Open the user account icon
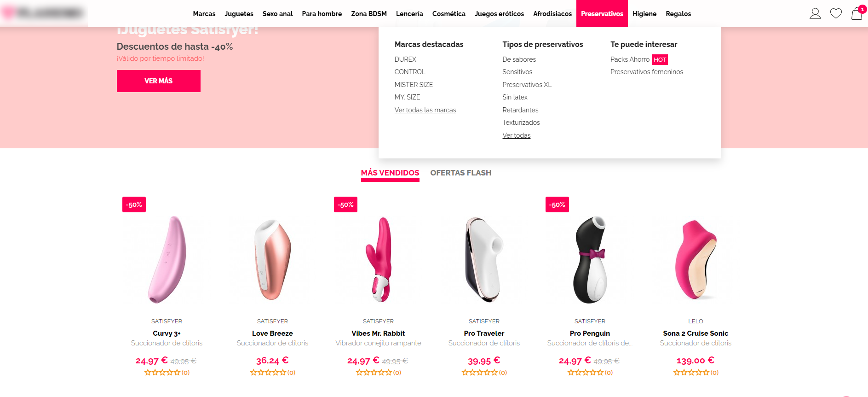Viewport: 868px width, 397px height. pos(815,14)
